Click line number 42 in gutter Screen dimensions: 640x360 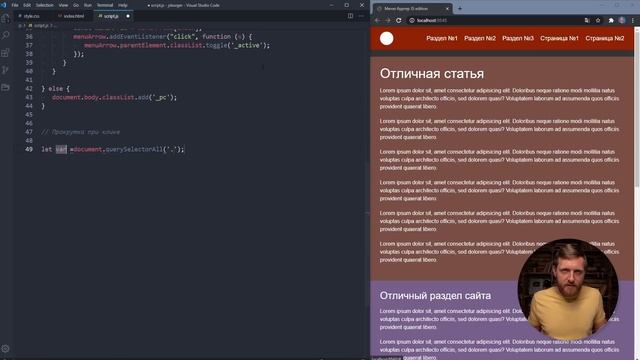coord(29,89)
